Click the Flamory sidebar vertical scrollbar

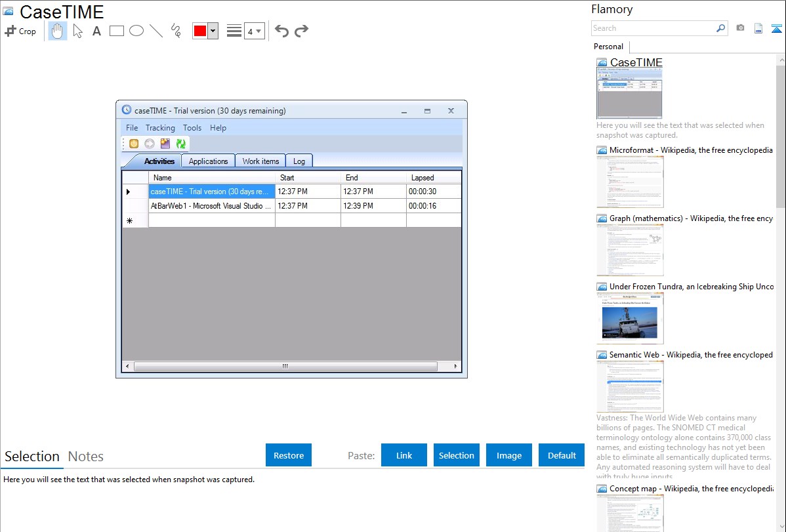point(781,136)
